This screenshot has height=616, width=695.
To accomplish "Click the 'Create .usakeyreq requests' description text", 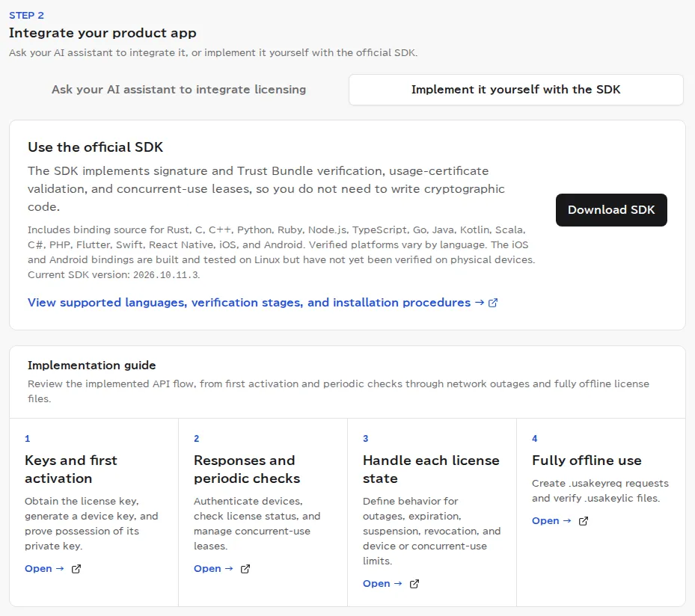I will (x=600, y=490).
